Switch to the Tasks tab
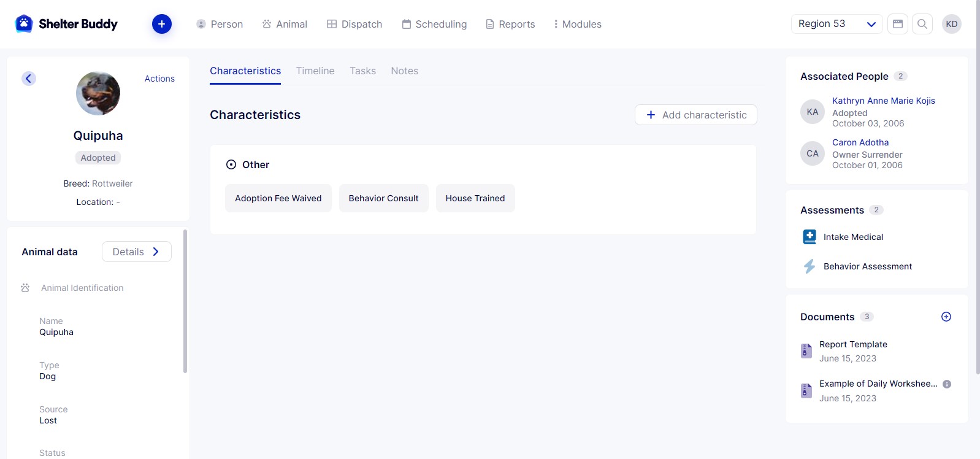The height and width of the screenshot is (459, 980). click(x=363, y=71)
